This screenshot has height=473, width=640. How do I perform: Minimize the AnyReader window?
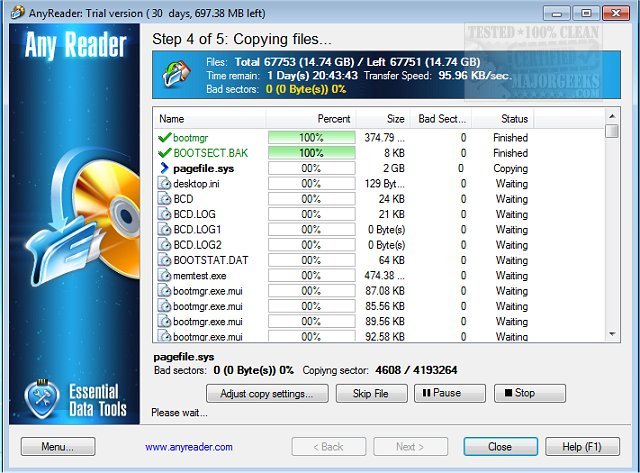pos(556,13)
